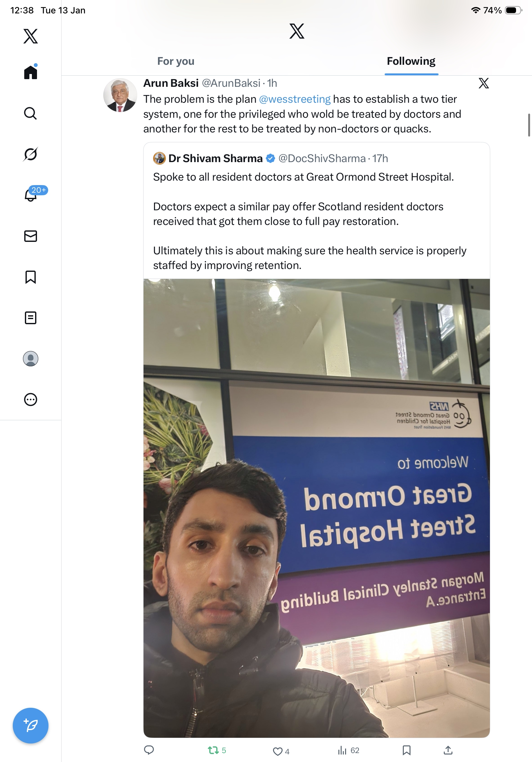The width and height of the screenshot is (532, 762).
Task: Toggle like on Arun Baksi's post
Action: point(281,751)
